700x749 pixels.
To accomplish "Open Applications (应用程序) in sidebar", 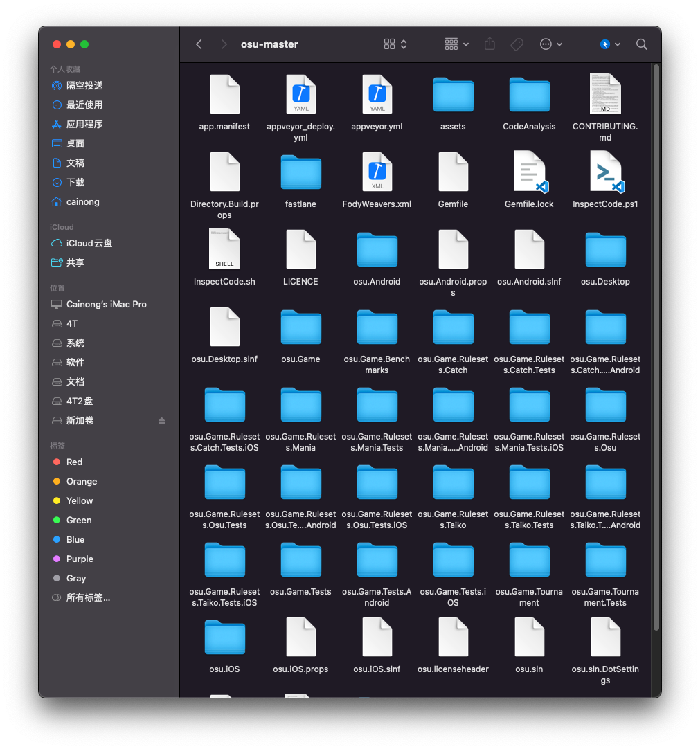I will coord(109,124).
